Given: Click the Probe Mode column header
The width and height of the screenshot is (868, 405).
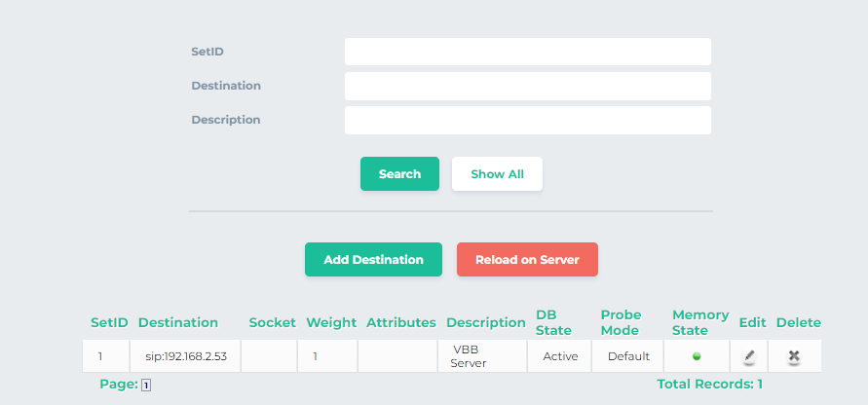Looking at the screenshot, I should coord(621,322).
